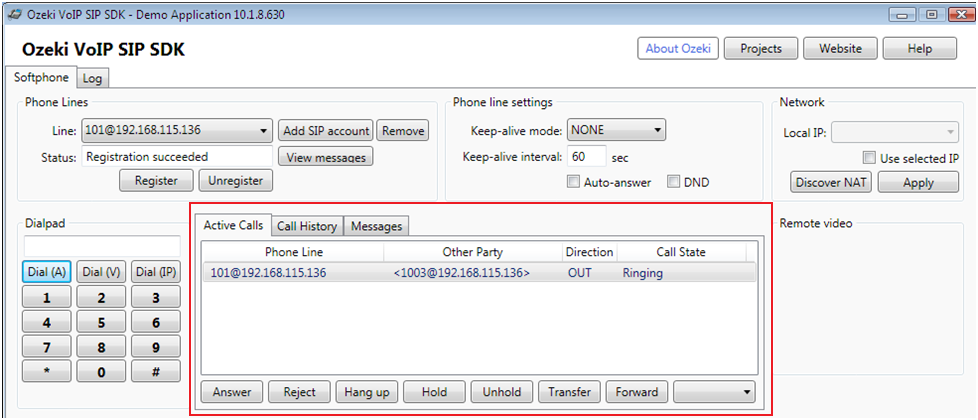This screenshot has width=978, height=420.
Task: Tap dialpad key 0
Action: click(102, 371)
